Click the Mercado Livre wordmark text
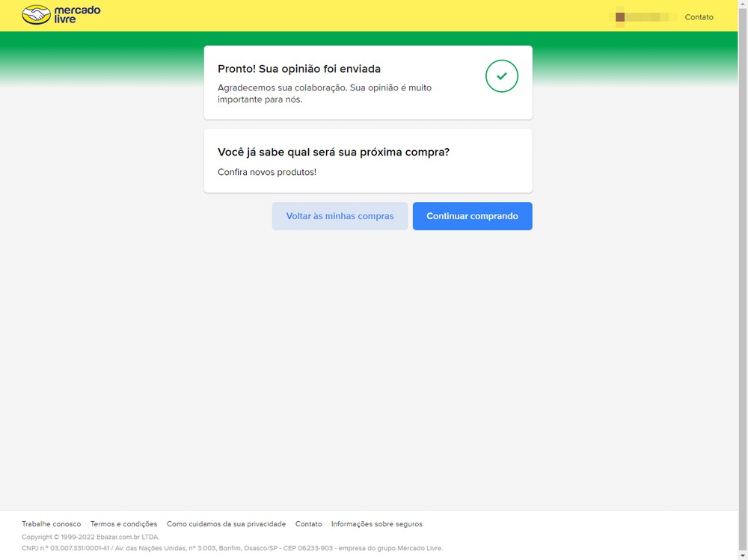This screenshot has width=748, height=560. [77, 15]
